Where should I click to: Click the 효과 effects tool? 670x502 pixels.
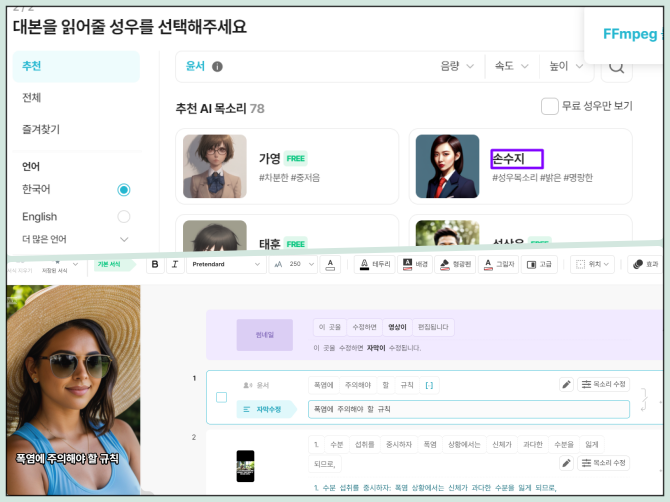coord(645,264)
